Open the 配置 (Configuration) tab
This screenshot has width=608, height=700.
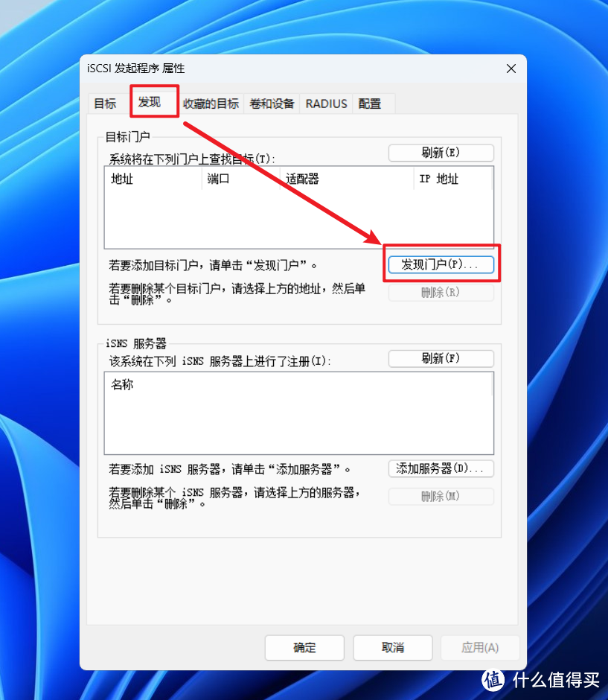click(368, 104)
